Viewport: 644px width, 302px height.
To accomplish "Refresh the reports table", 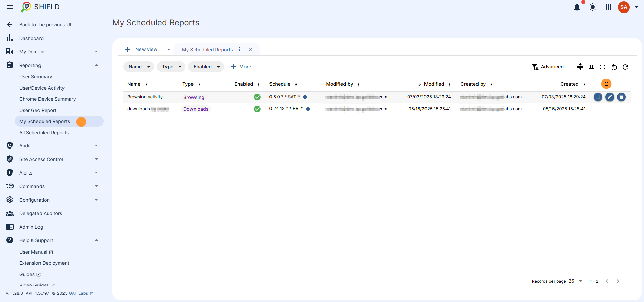I will (x=625, y=67).
